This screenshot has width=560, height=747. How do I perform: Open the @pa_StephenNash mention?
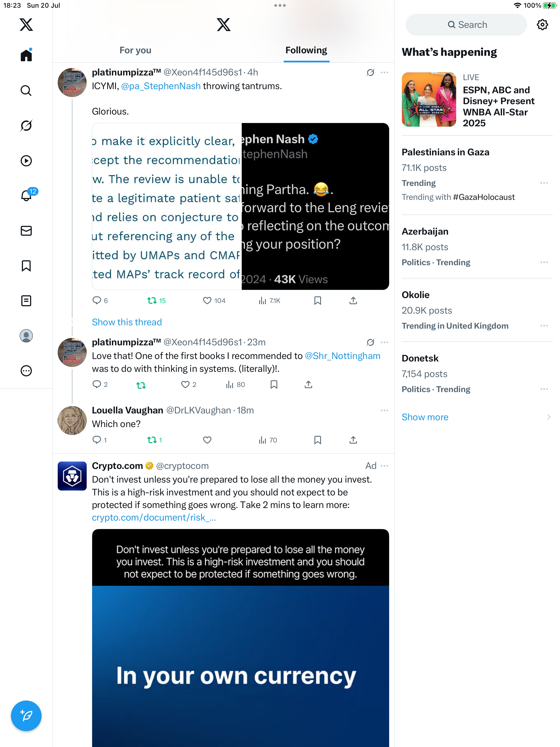[161, 86]
